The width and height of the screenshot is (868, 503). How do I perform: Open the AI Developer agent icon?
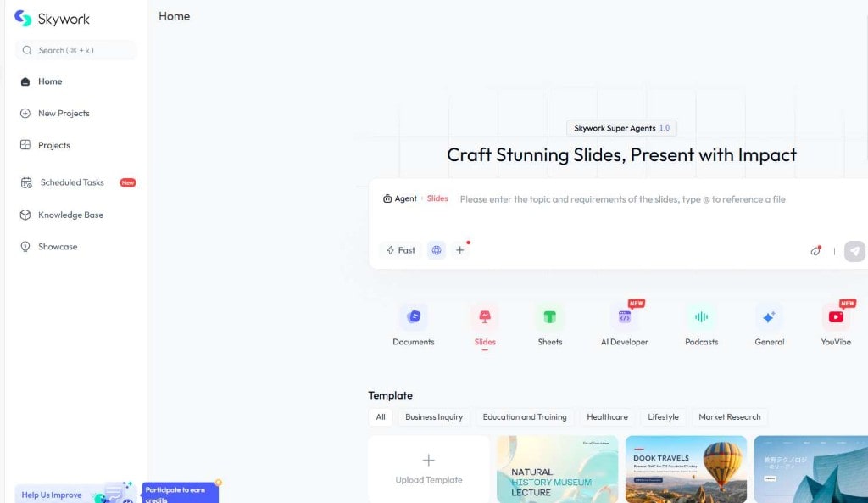tap(624, 316)
